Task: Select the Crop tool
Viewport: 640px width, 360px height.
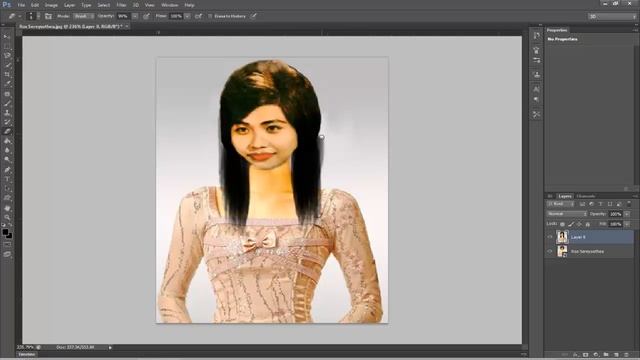Action: tap(7, 75)
